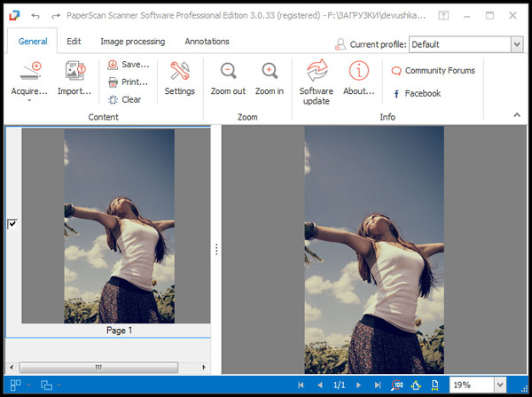
Task: Open the zoom percentage dropdown
Action: pos(500,385)
